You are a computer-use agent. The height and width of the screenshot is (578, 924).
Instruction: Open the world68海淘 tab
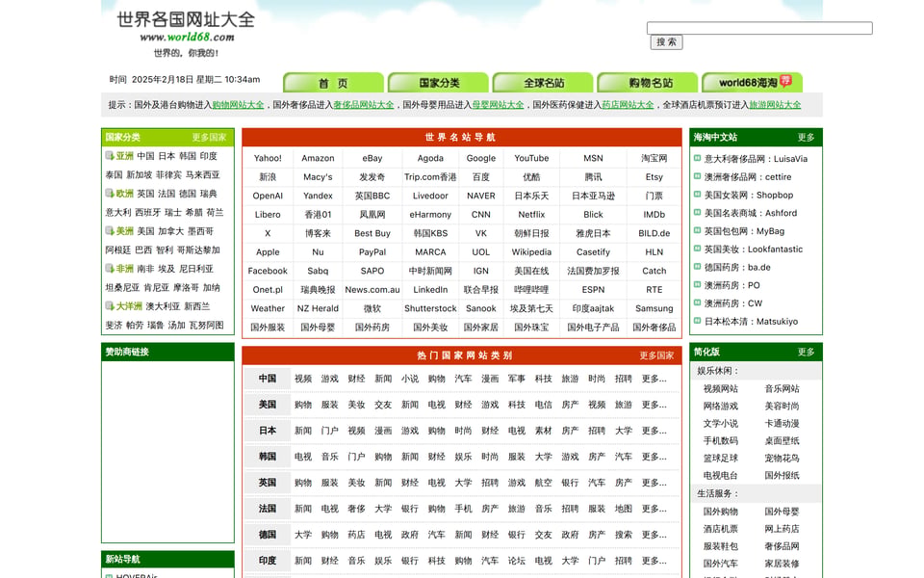(x=753, y=83)
